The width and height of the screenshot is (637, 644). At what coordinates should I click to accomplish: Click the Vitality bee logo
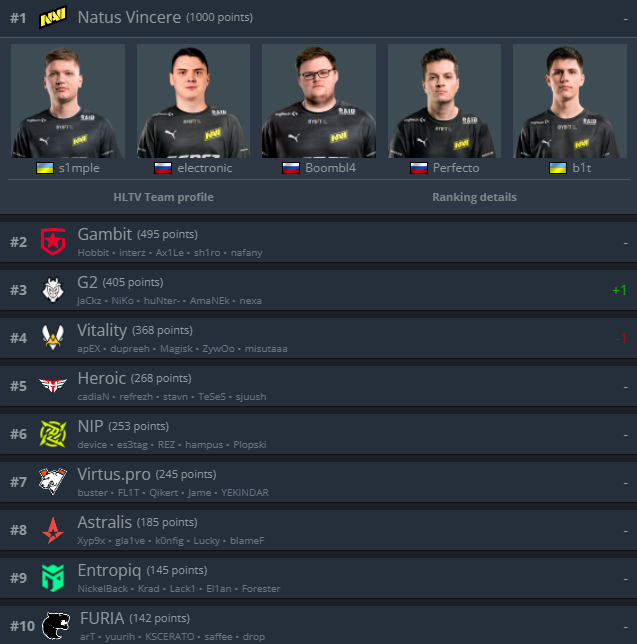point(53,338)
